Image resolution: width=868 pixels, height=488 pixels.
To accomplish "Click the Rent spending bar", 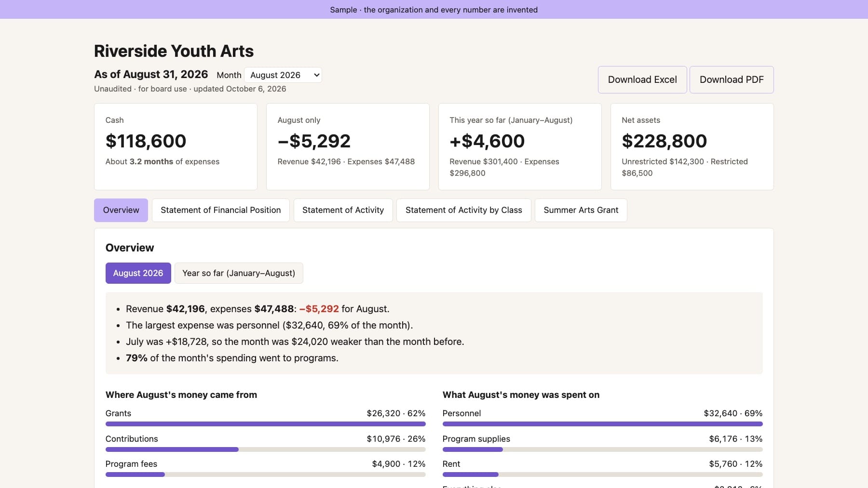I will coord(603,475).
